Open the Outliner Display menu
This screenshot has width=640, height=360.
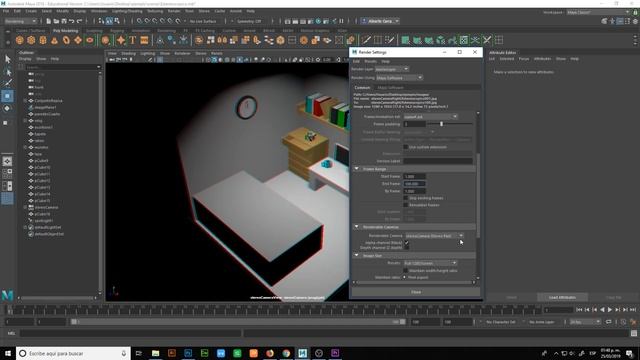click(x=25, y=59)
